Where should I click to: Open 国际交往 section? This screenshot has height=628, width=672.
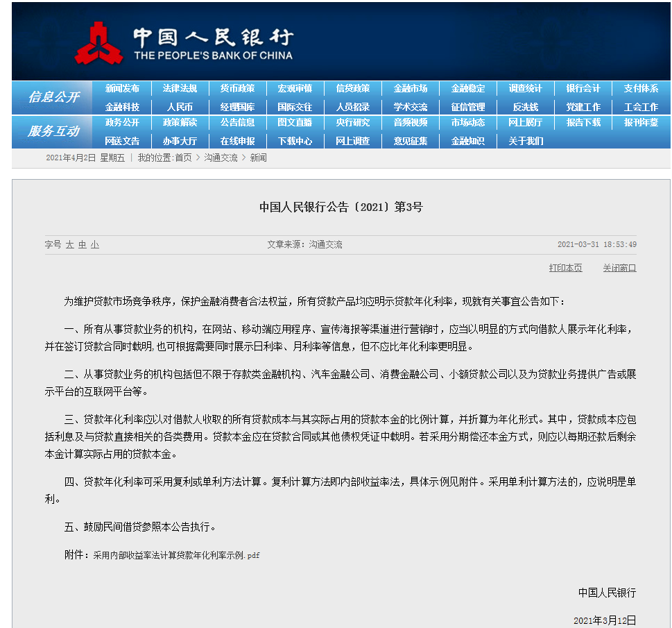[295, 107]
